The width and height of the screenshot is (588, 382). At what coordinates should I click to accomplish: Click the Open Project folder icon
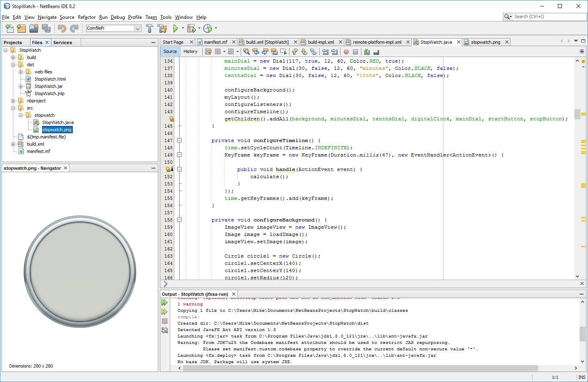tap(34, 28)
